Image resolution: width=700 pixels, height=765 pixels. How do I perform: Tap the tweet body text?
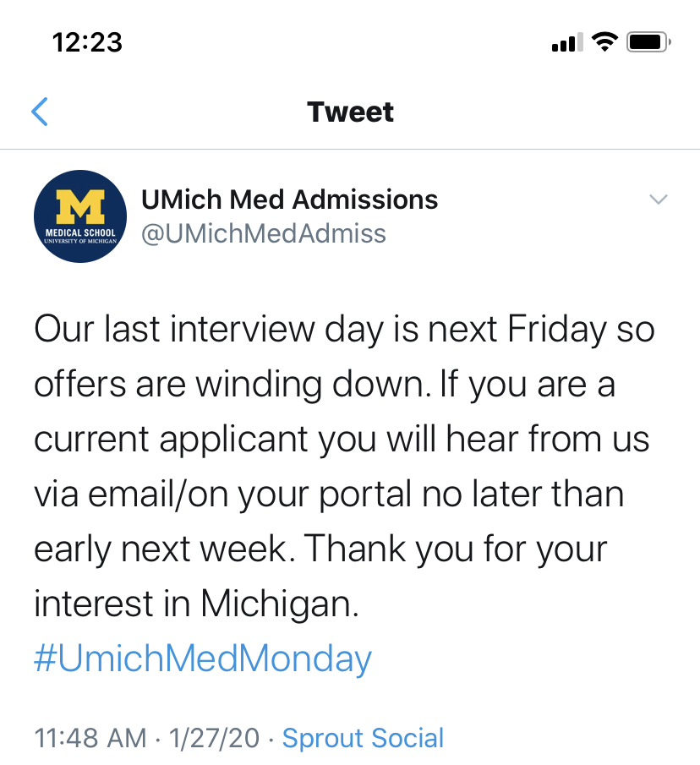[x=344, y=494]
